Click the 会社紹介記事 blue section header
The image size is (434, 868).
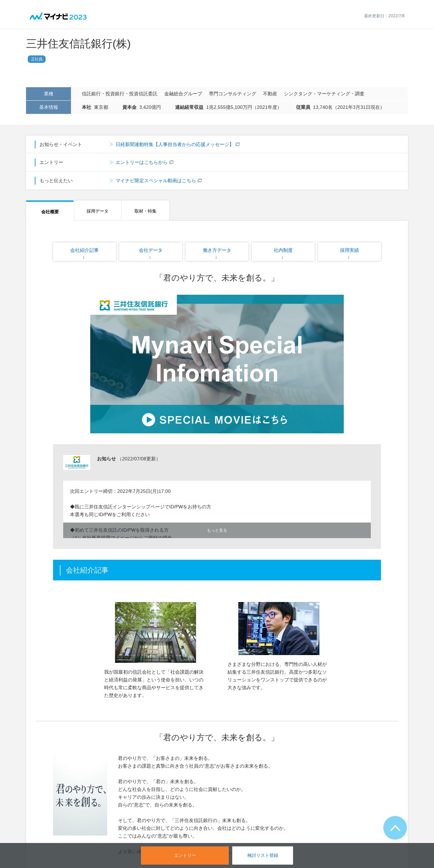coord(217,570)
